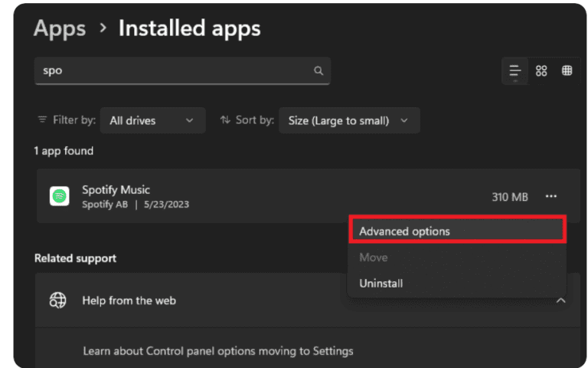Click the filter lines icon next to Filter by
Image resolution: width=588 pixels, height=368 pixels.
(x=42, y=120)
